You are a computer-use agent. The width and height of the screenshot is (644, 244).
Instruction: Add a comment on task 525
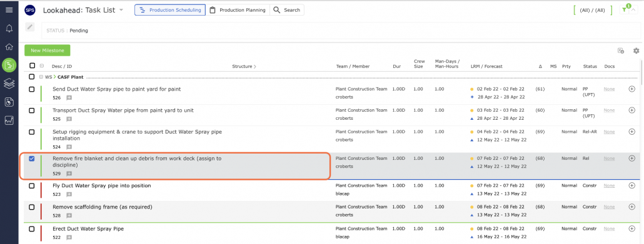tap(69, 119)
